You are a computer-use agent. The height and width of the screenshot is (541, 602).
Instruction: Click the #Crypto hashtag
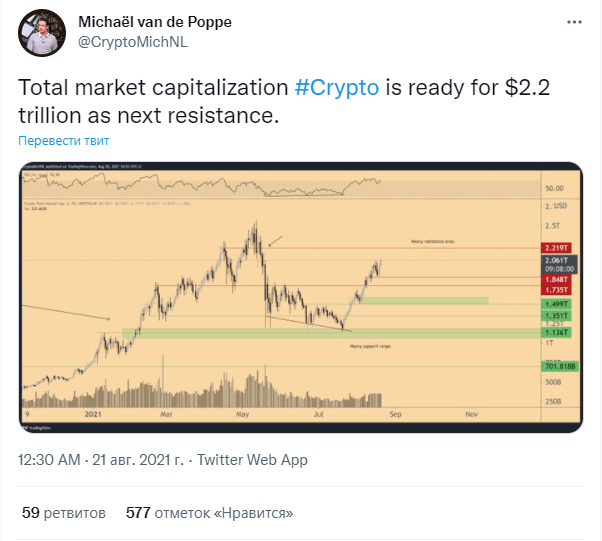click(337, 88)
